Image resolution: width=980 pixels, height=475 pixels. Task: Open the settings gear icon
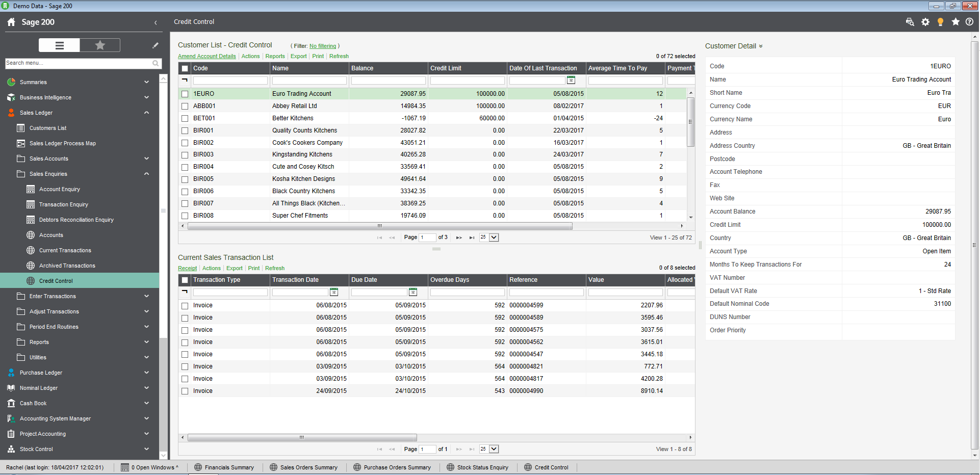point(925,22)
